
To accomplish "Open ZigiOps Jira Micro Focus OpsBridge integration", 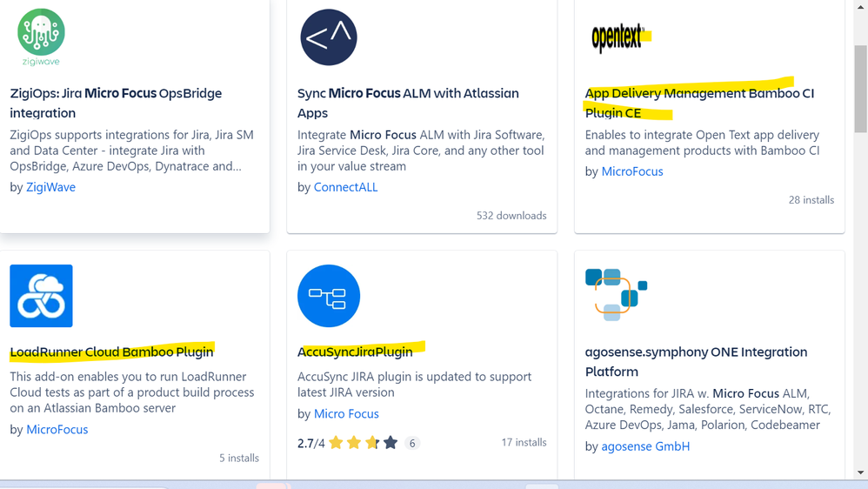I will [x=116, y=103].
